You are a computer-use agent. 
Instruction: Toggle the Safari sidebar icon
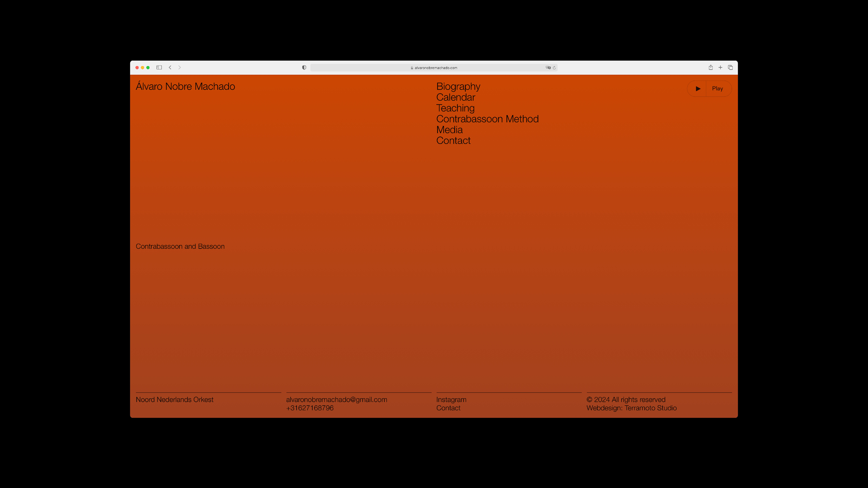coord(159,67)
